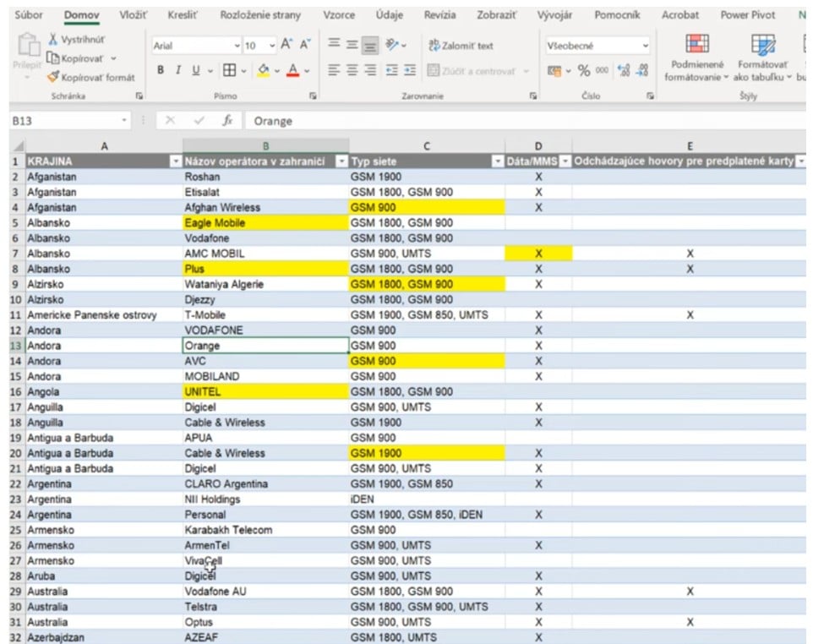This screenshot has height=644, width=813.
Task: Select row 16 header
Action: [x=16, y=392]
